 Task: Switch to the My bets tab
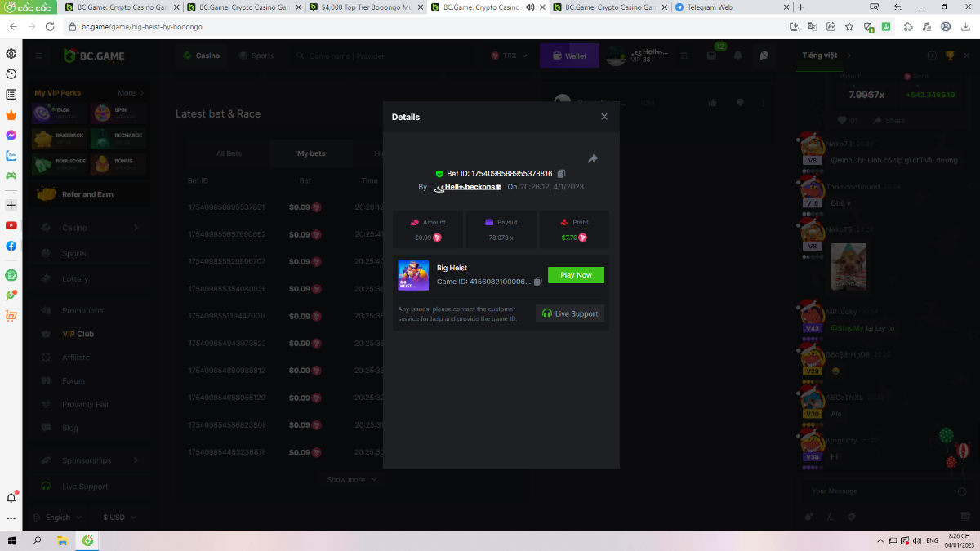tap(311, 153)
